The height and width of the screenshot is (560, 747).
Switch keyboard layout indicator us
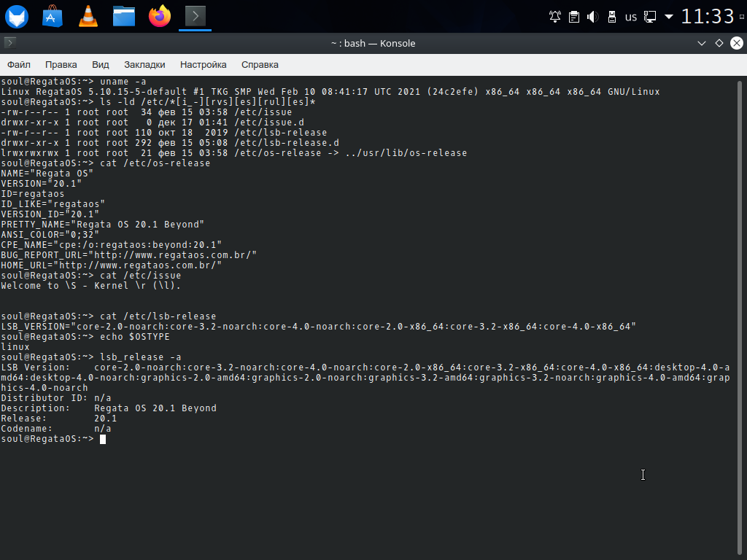(x=631, y=17)
